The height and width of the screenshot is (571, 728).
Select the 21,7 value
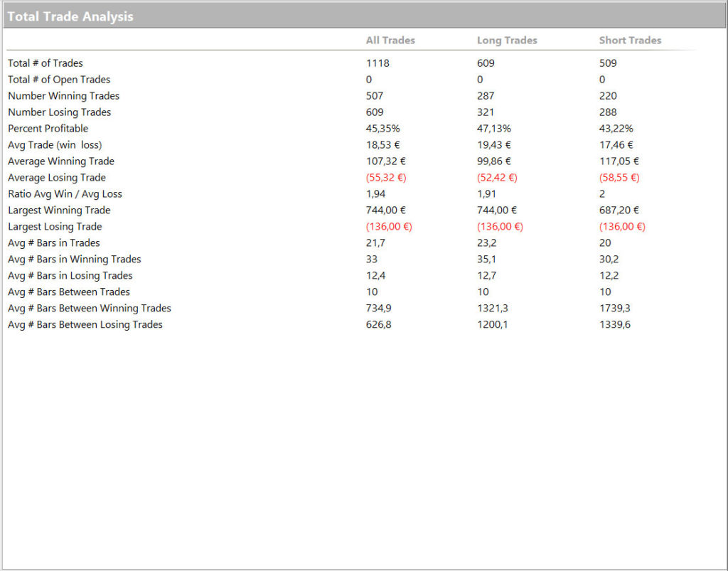coord(375,242)
